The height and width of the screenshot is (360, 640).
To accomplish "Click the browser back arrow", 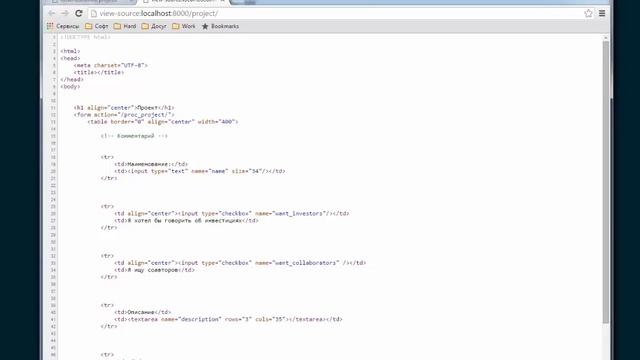I will 51,13.
